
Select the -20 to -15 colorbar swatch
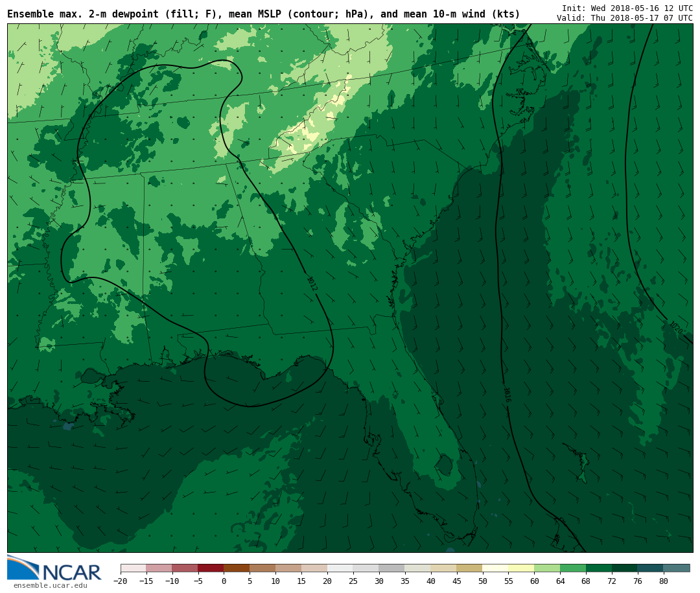pos(133,568)
